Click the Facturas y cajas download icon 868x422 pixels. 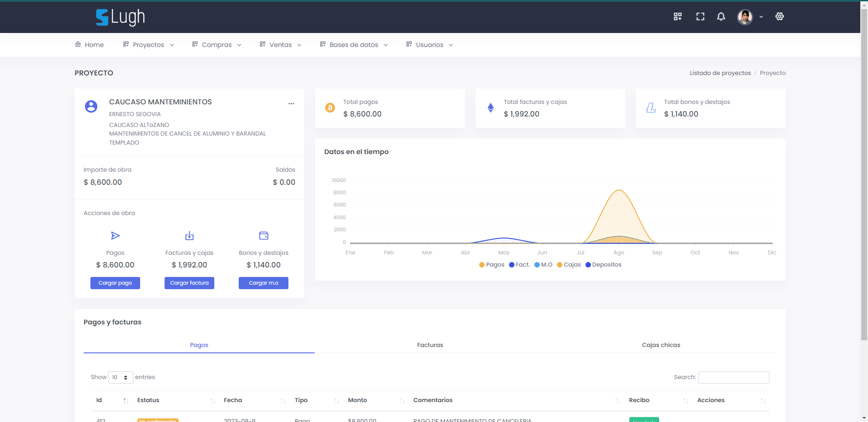click(x=189, y=236)
